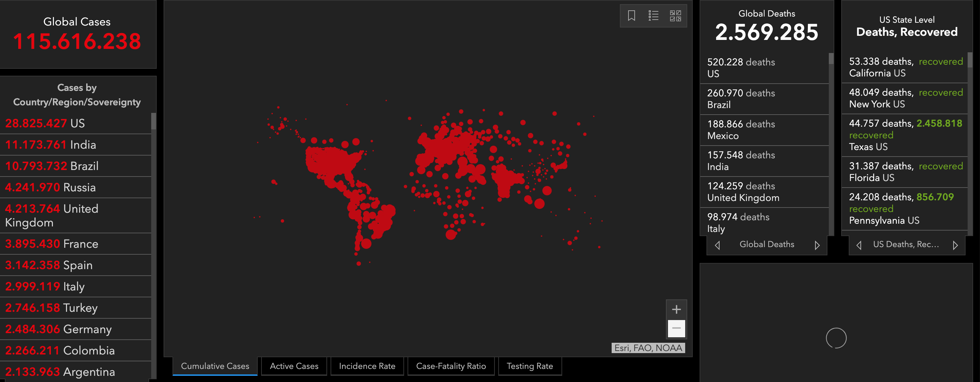Switch to the Cumulative Cases tab
The width and height of the screenshot is (980, 382).
215,366
